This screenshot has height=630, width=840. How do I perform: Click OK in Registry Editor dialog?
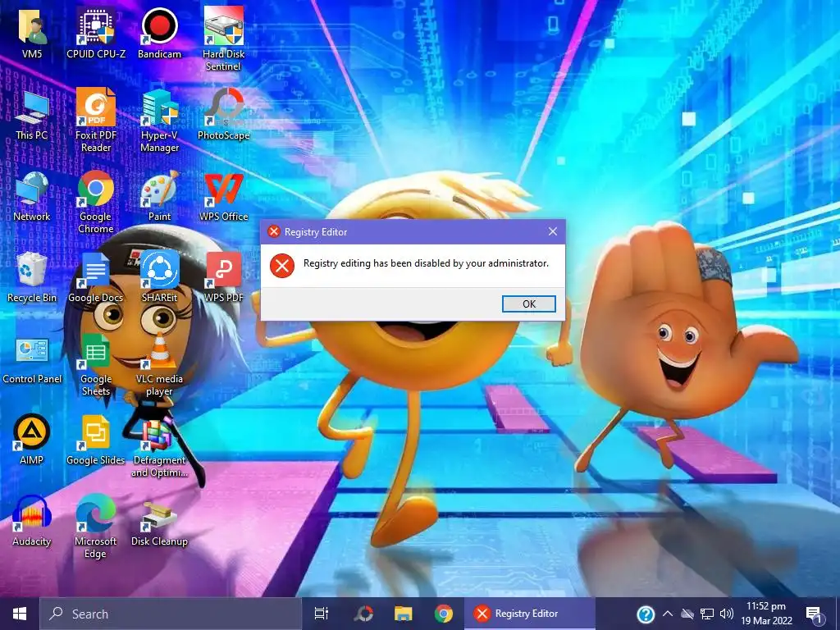tap(529, 304)
